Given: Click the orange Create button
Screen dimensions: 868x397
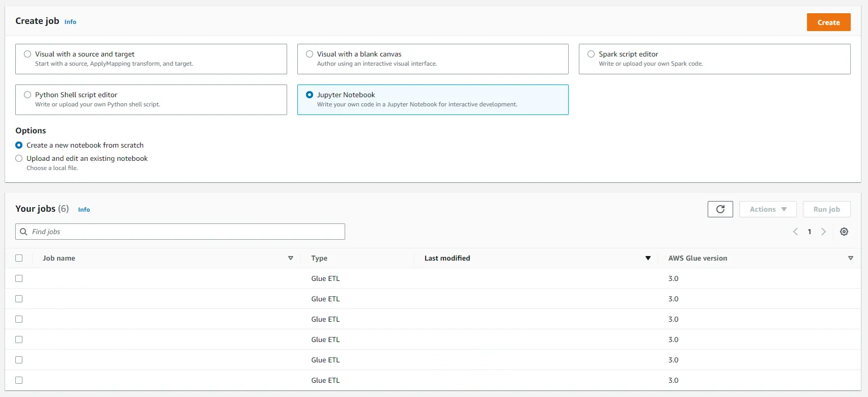Looking at the screenshot, I should coord(828,22).
